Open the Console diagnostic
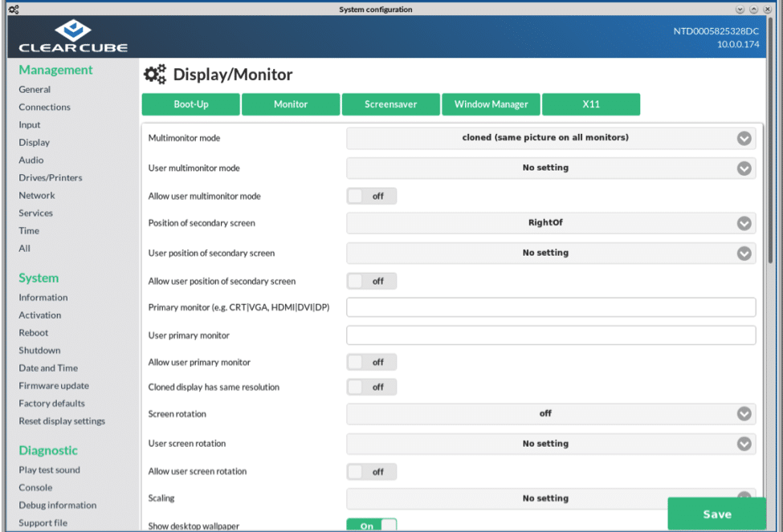Screen dimensions: 783x532 pos(35,488)
